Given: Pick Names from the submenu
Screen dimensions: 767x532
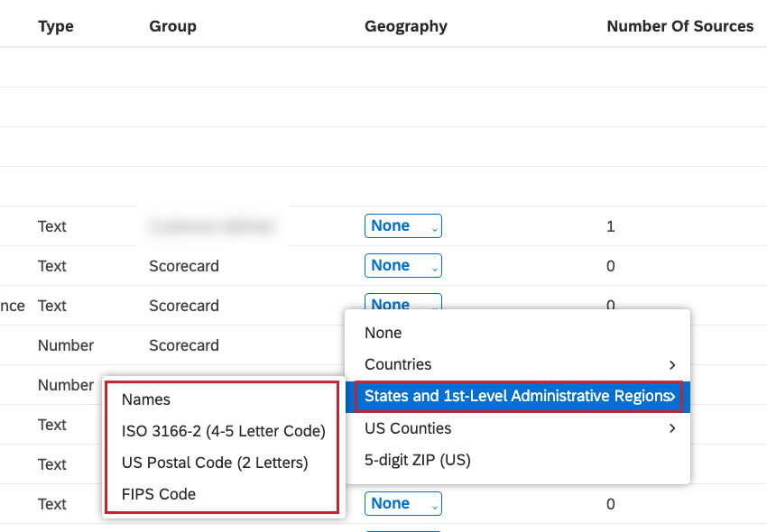Looking at the screenshot, I should tap(145, 399).
